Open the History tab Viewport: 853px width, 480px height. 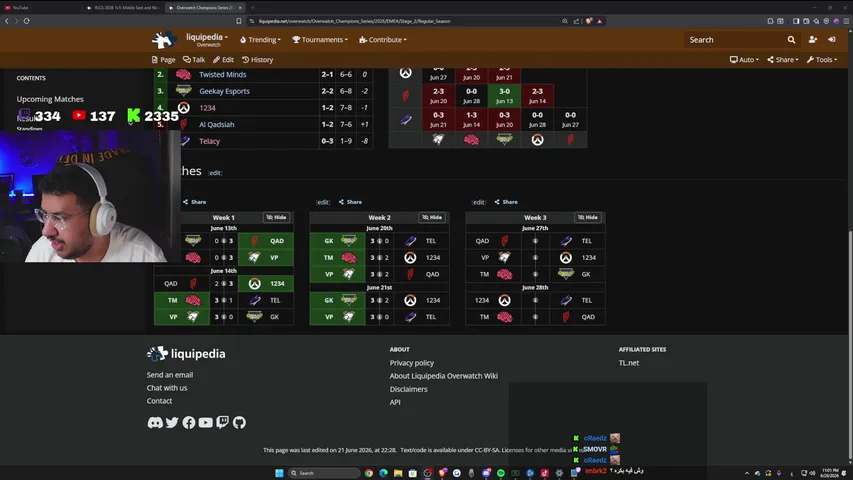pyautogui.click(x=258, y=60)
